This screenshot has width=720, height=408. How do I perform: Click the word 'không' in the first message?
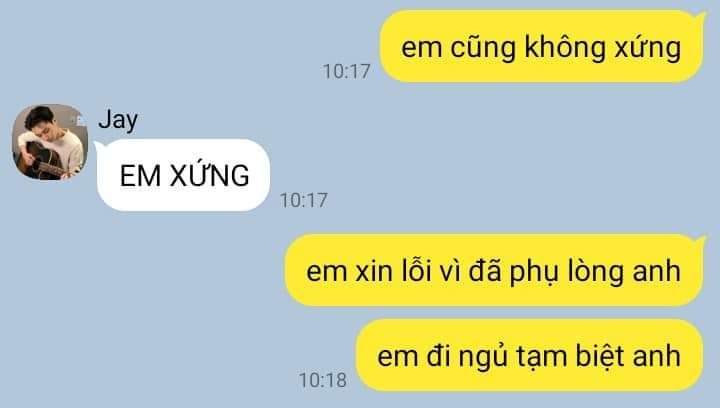pyautogui.click(x=565, y=48)
